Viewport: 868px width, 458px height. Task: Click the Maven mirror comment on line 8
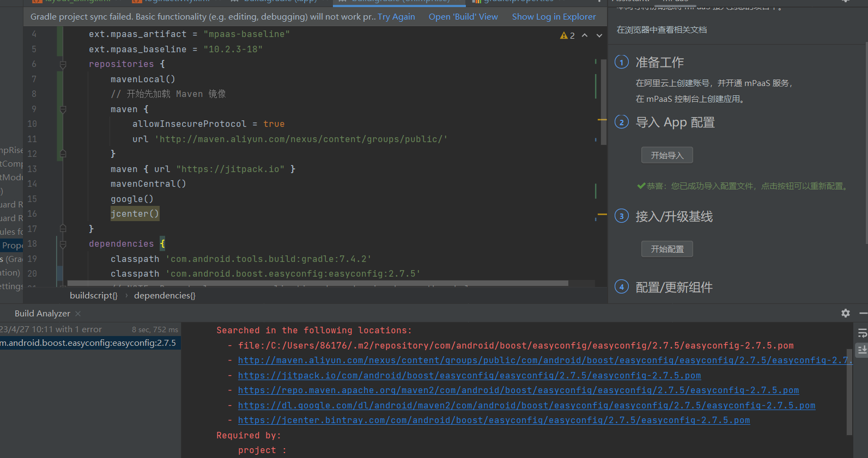point(168,94)
